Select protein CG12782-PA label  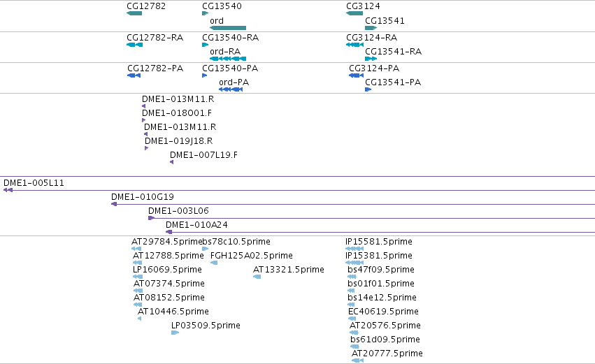(x=155, y=68)
